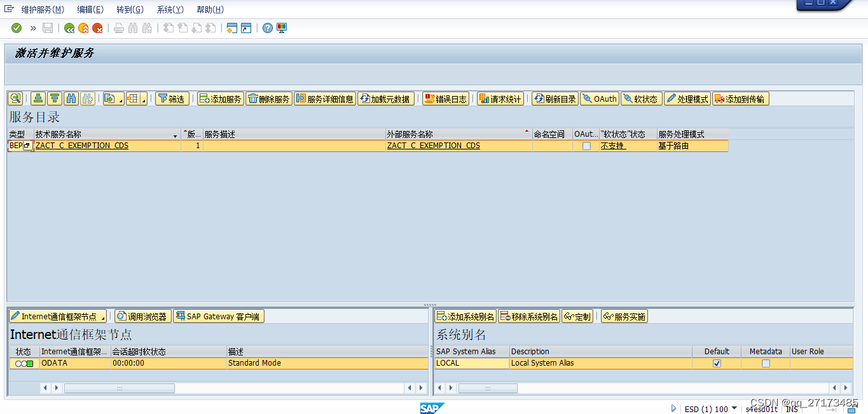Open the 帮助(H) menu
The image size is (868, 414).
[210, 10]
